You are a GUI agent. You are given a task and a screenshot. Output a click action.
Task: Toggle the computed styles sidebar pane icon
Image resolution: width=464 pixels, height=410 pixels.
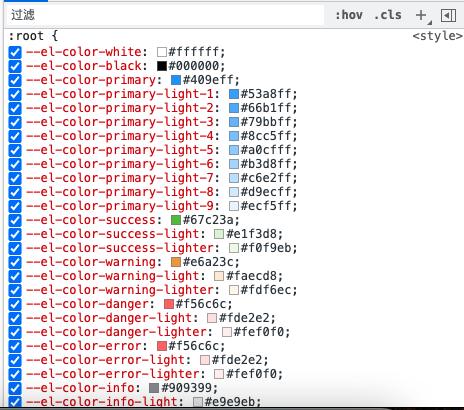click(448, 15)
